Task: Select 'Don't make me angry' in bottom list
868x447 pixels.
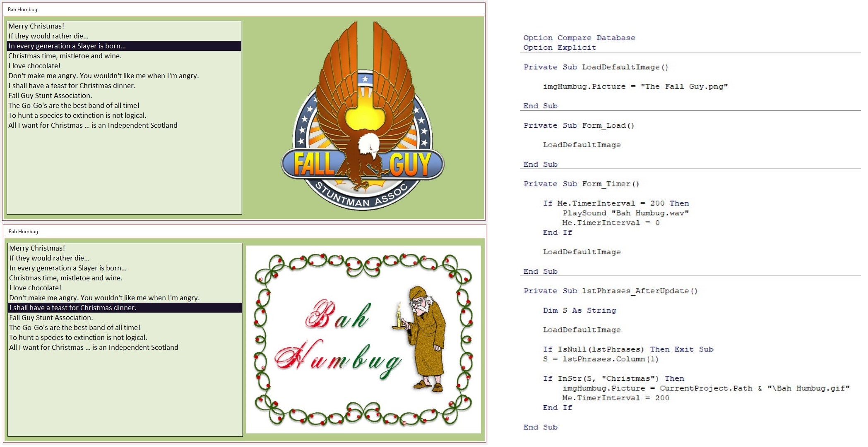Action: 104,298
